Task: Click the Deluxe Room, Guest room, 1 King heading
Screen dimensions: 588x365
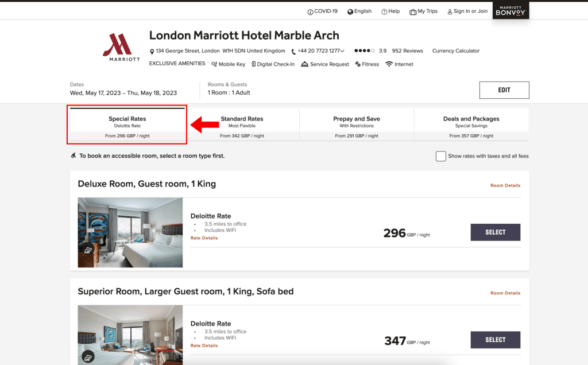Action: [146, 184]
